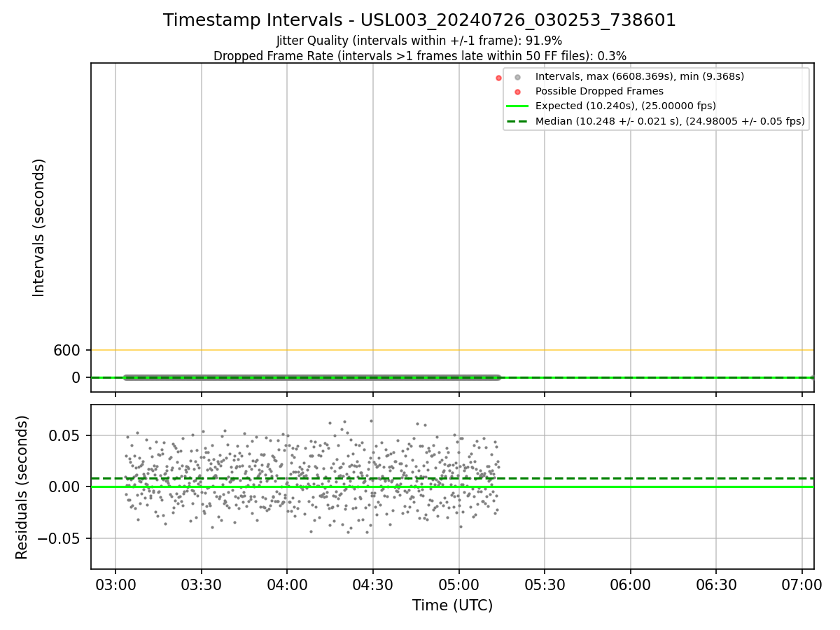
Task: Click the 06:00 time tick label
Action: 631,584
